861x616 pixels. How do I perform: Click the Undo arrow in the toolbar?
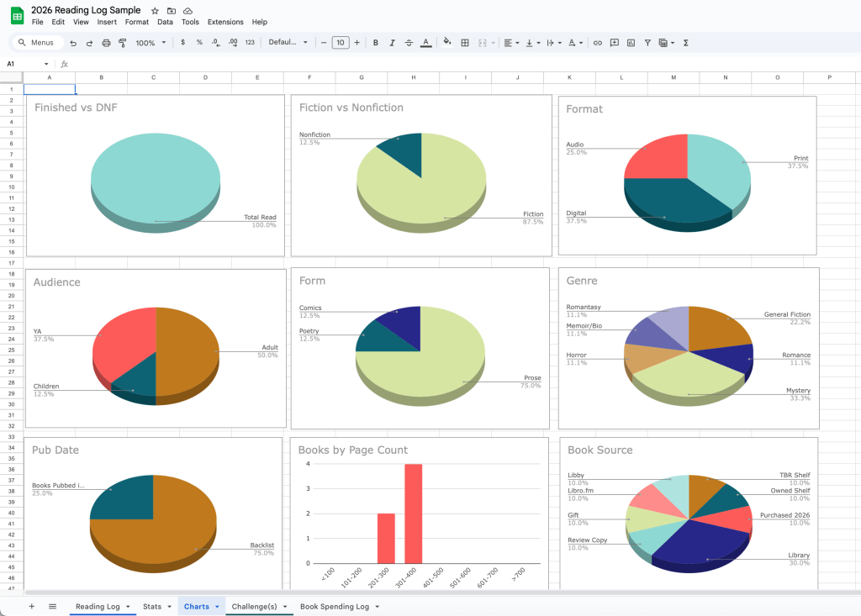tap(73, 43)
